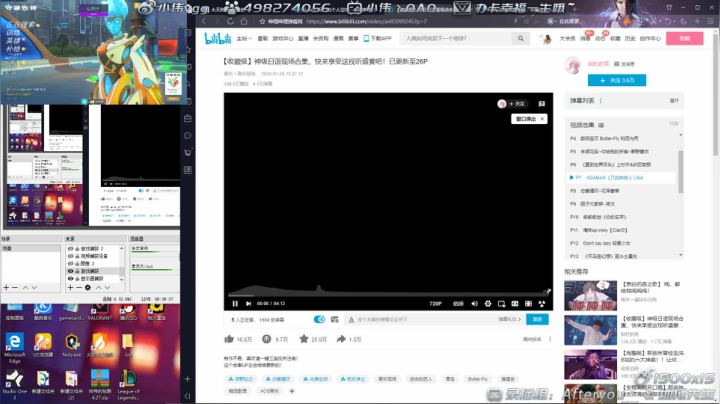
Task: Open the user avatar in header
Action: coord(546,39)
